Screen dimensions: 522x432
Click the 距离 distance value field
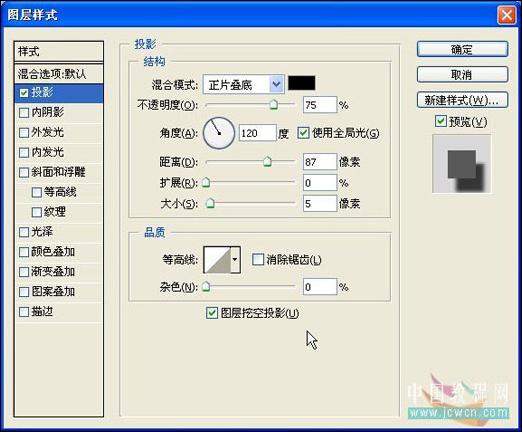[x=320, y=162]
